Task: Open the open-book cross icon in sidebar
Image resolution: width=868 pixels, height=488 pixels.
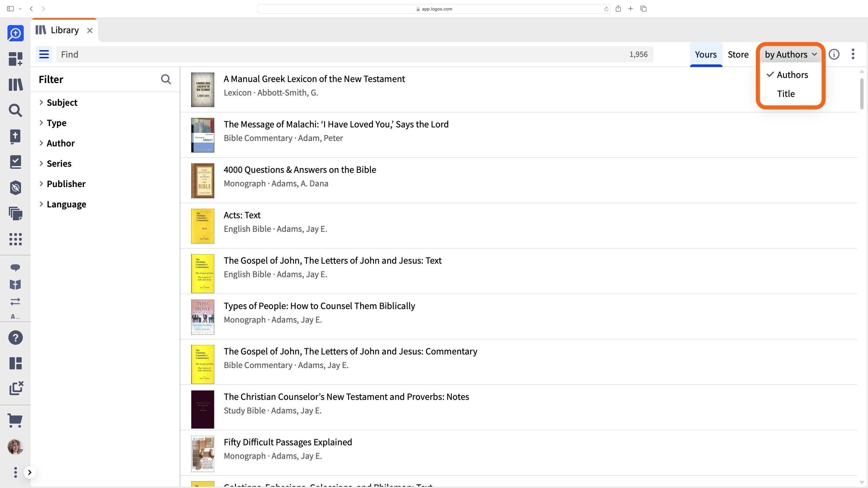Action: click(x=15, y=285)
